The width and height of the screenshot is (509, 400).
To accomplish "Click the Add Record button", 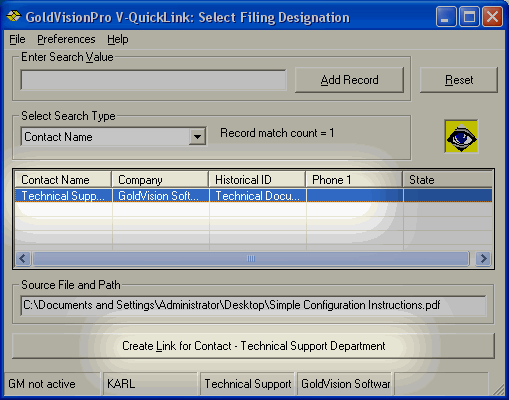I will click(x=349, y=80).
